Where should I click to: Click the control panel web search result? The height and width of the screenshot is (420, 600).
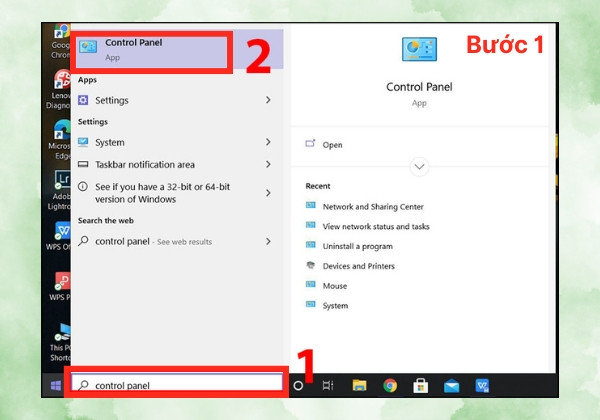click(177, 241)
